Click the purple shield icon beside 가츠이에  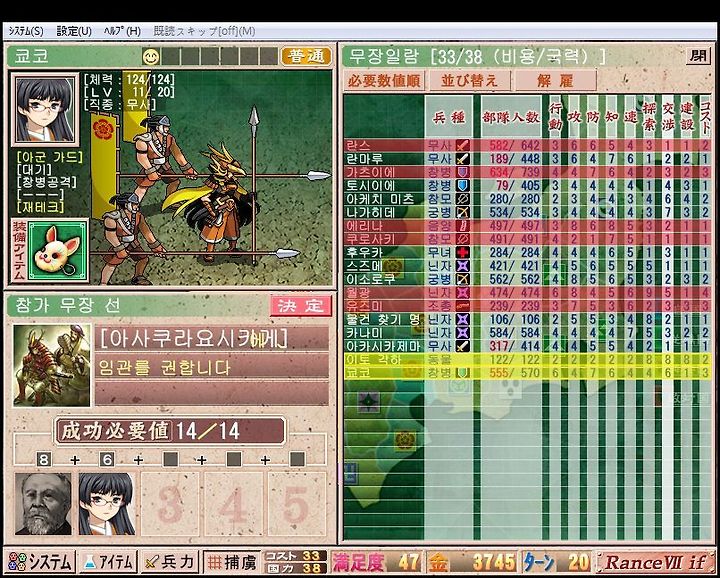coord(462,173)
